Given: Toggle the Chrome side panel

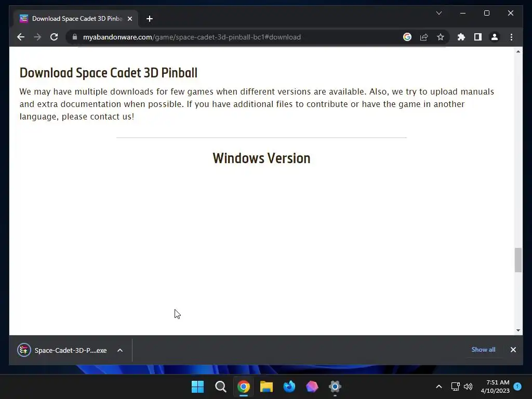Looking at the screenshot, I should [478, 37].
